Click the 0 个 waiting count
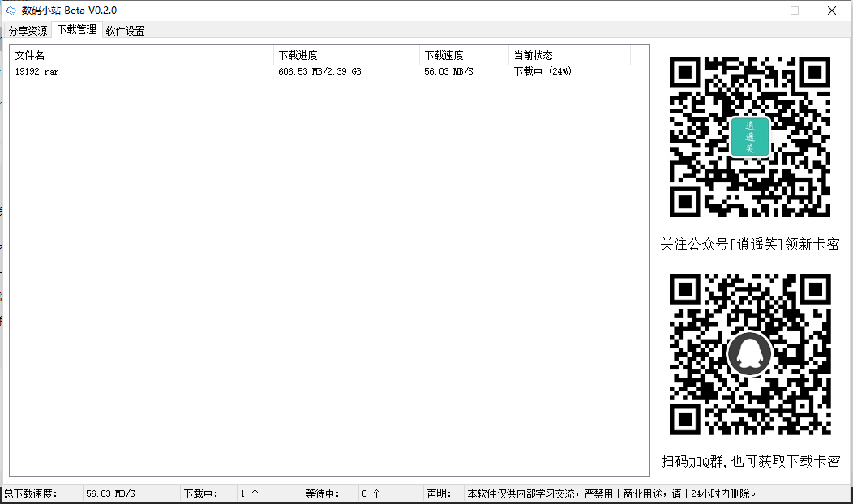 [371, 493]
